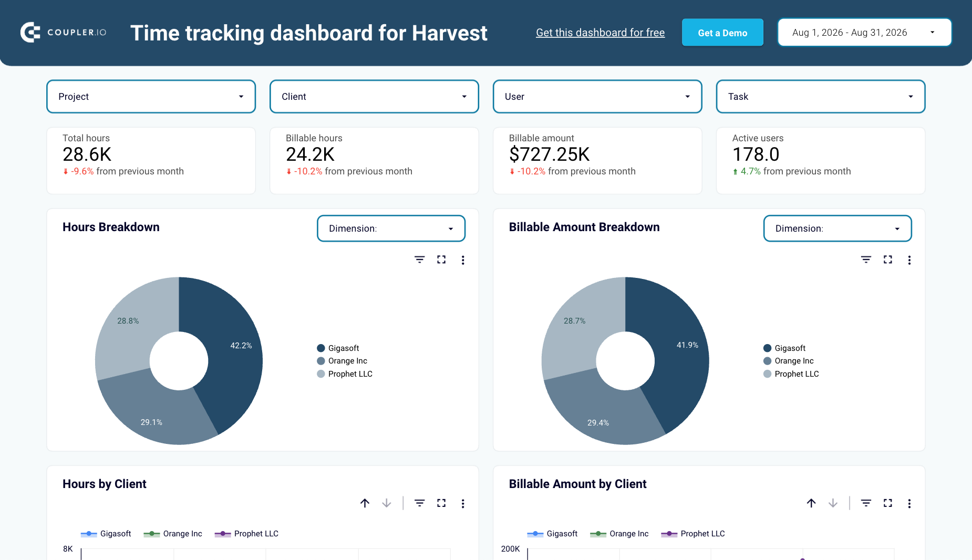Open Dimension dropdown in Billable Amount Breakdown

point(837,229)
